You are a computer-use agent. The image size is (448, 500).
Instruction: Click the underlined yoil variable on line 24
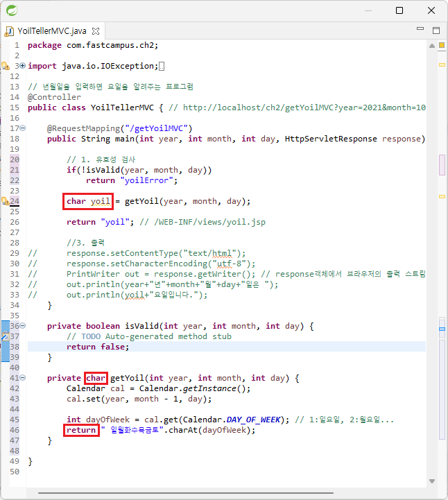[x=101, y=201]
